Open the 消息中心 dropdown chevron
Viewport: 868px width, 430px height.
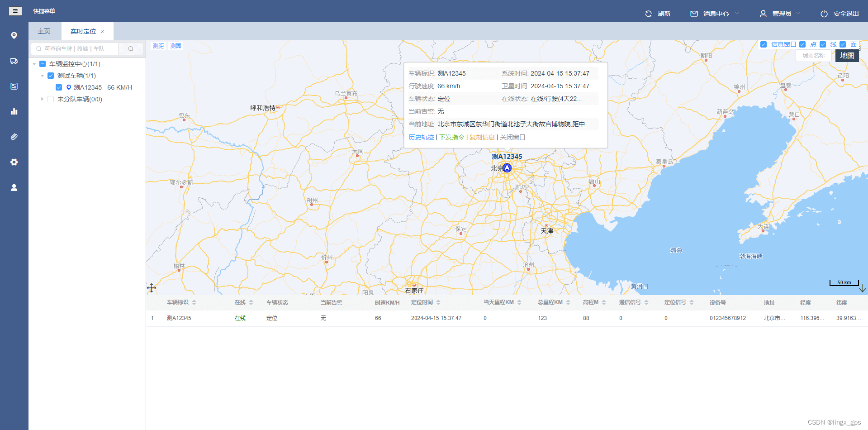tap(737, 14)
